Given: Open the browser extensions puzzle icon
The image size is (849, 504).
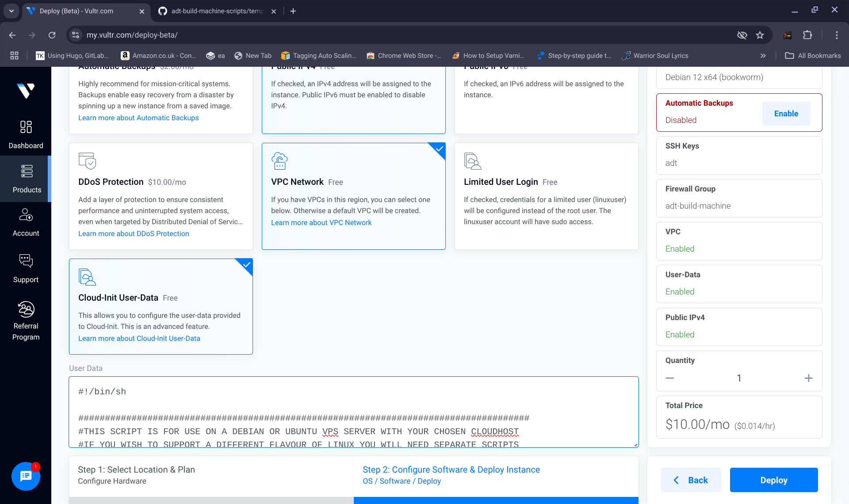Looking at the screenshot, I should click(807, 35).
